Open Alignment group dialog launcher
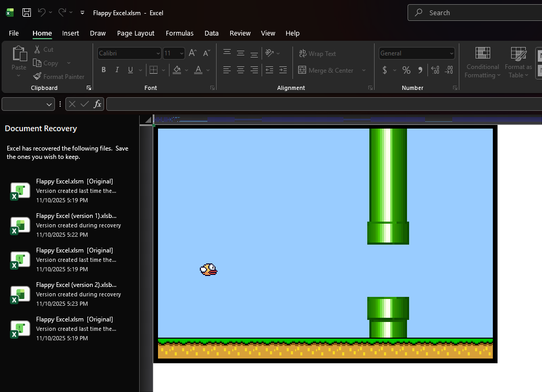This screenshot has width=542, height=392. coord(370,88)
